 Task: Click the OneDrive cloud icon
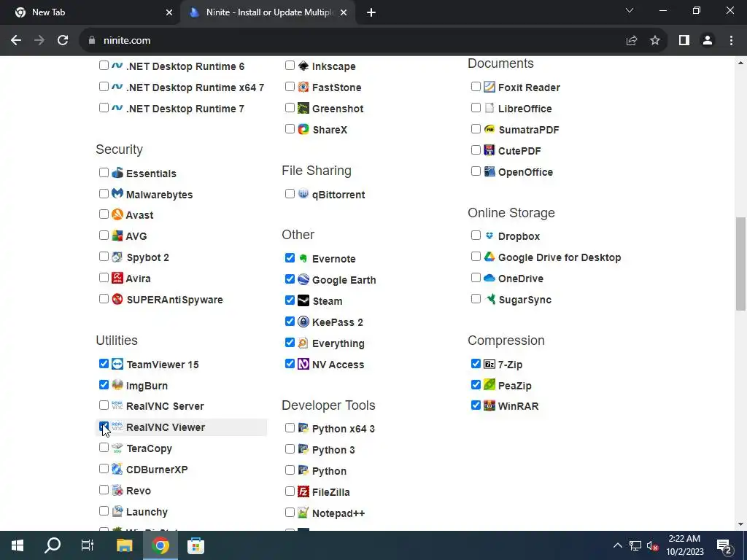489,278
